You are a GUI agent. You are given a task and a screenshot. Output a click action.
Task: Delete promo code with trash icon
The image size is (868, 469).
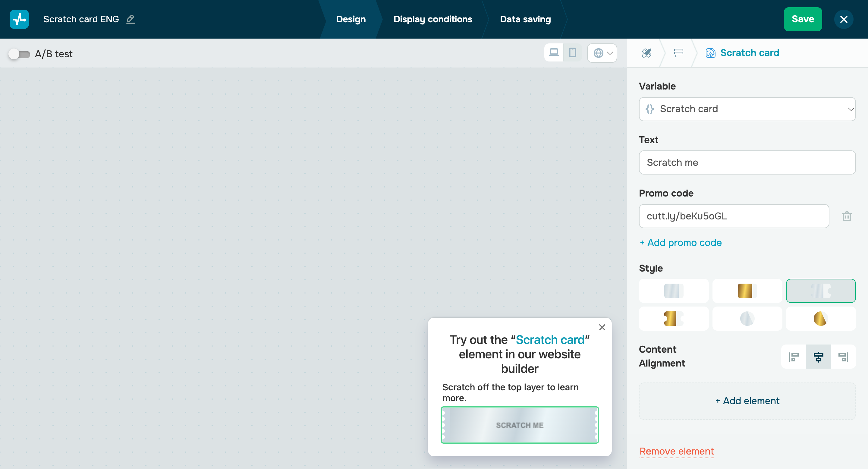pyautogui.click(x=846, y=216)
